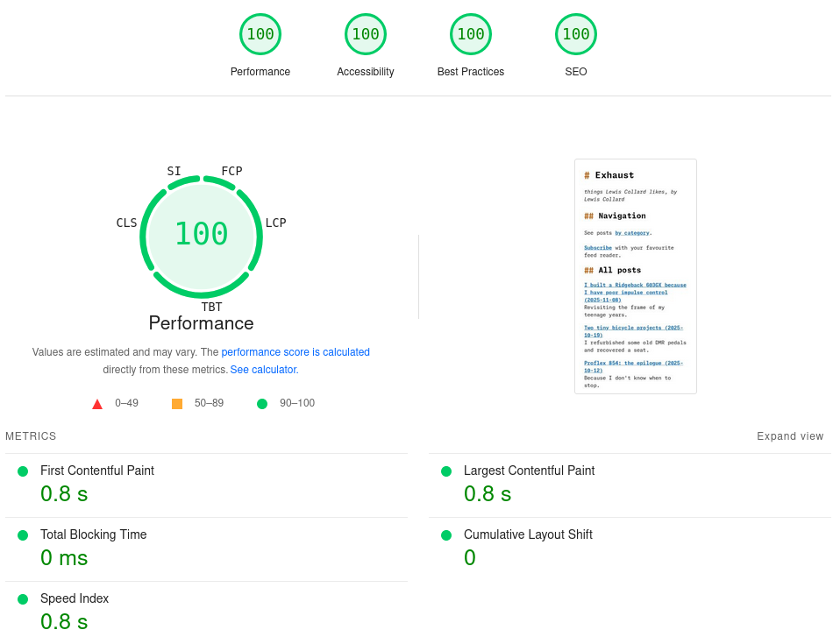The width and height of the screenshot is (833, 644).
Task: Expand the Cumulative Layout Shift metric
Action: [x=528, y=534]
